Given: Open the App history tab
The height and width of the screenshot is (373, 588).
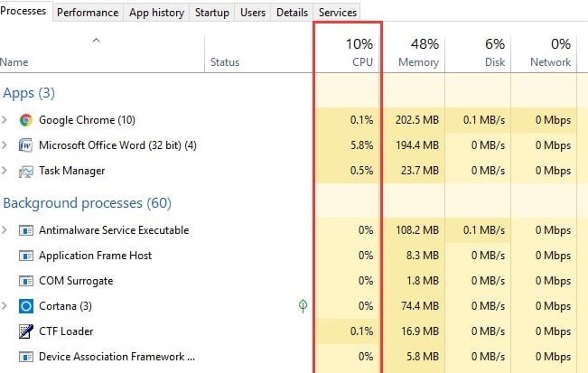Looking at the screenshot, I should 156,13.
